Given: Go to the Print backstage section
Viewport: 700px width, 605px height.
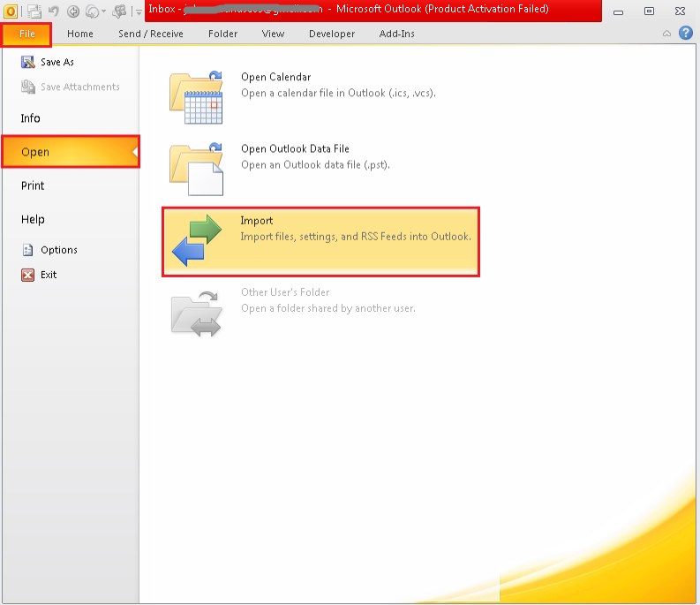Looking at the screenshot, I should pyautogui.click(x=33, y=185).
